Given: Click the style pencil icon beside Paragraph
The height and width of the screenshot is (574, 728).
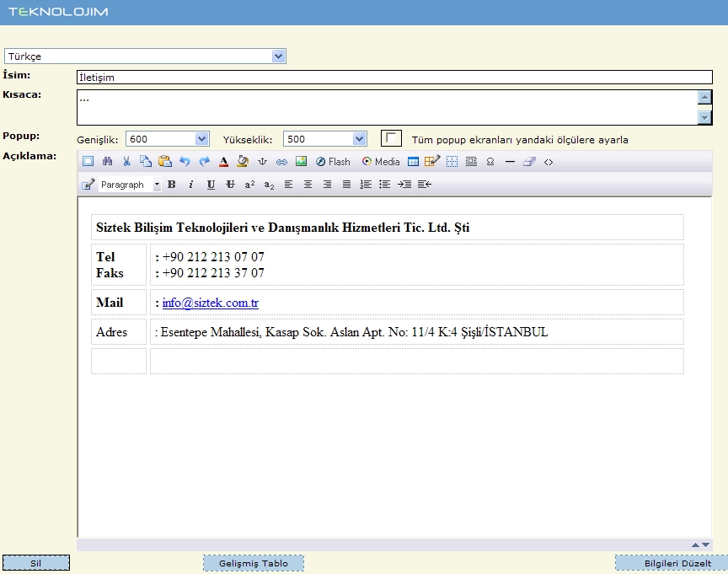Looking at the screenshot, I should point(88,185).
